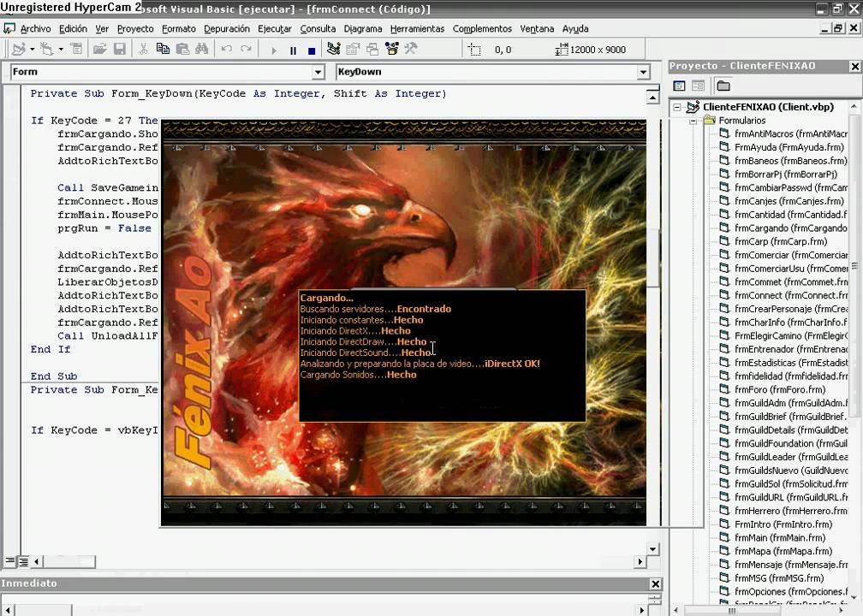
Task: Open the Archivo menu
Action: pos(35,28)
